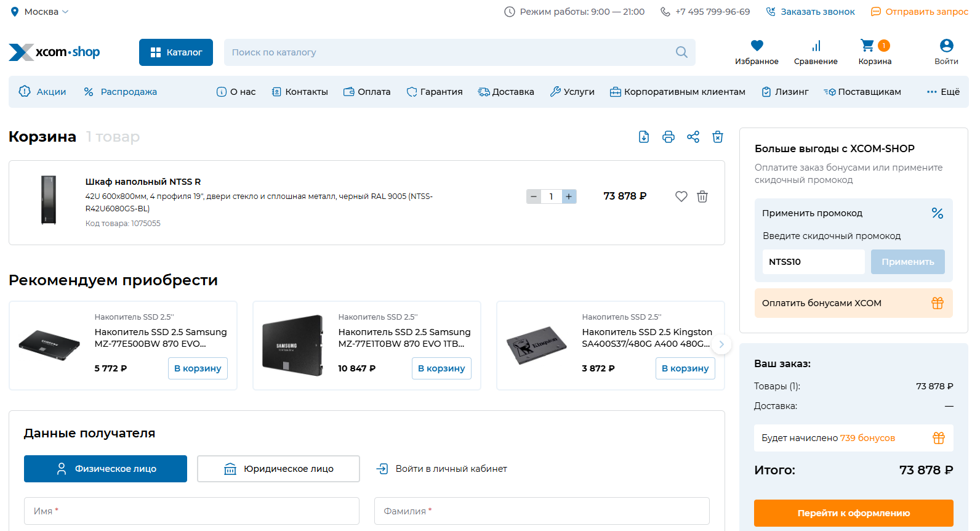Screen dimensions: 980x531
Task: Add NTSS cabinet to favorites heart icon
Action: (x=681, y=197)
